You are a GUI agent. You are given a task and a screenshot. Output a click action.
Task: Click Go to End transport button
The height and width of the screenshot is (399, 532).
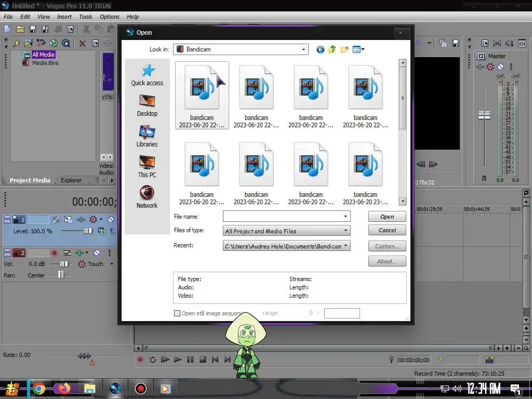(228, 360)
